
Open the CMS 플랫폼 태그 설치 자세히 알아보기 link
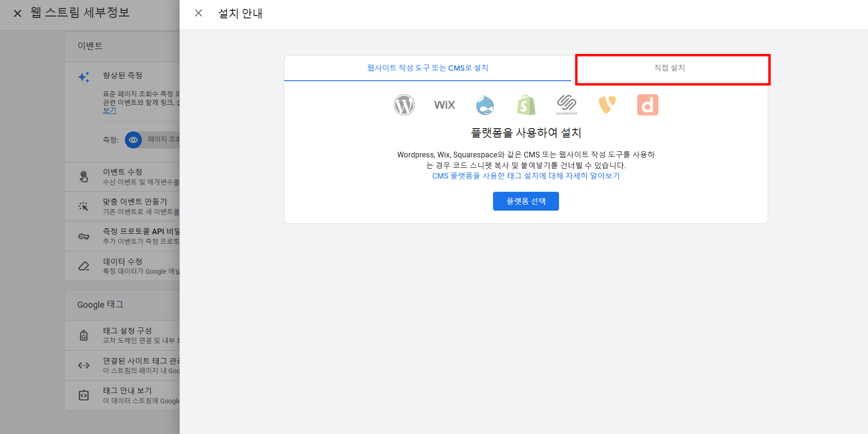[x=526, y=176]
